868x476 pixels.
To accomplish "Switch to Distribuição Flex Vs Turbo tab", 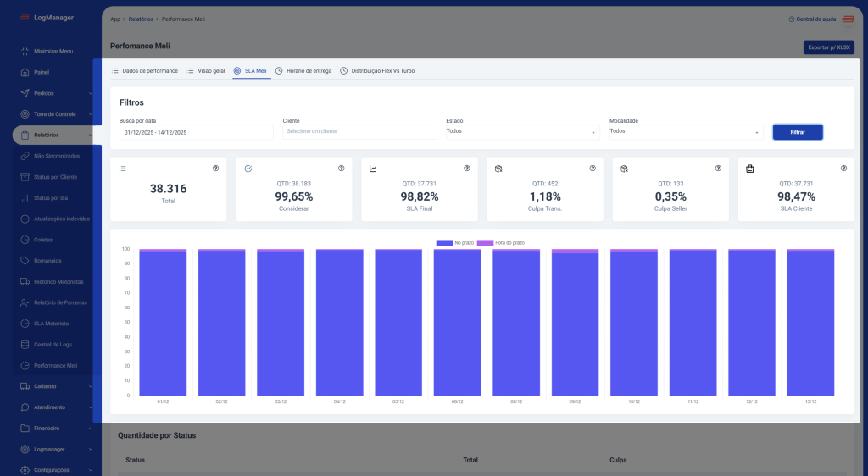I will pos(377,71).
